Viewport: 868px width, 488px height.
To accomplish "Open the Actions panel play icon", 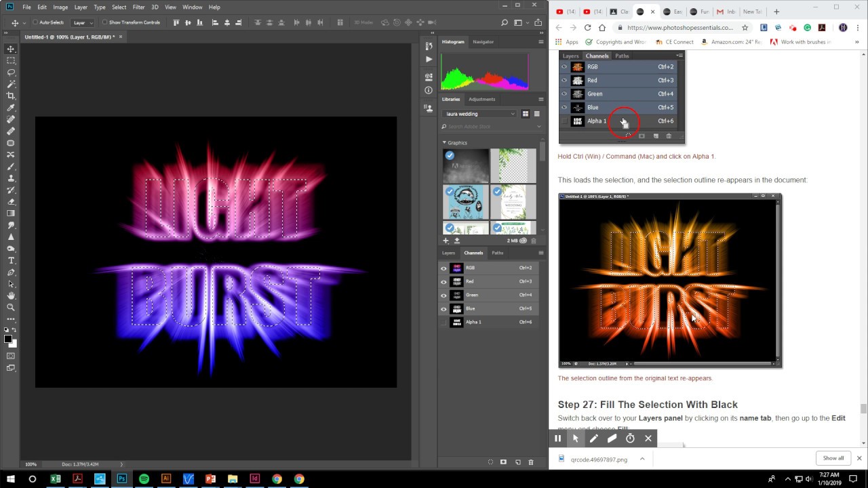I will [x=429, y=60].
